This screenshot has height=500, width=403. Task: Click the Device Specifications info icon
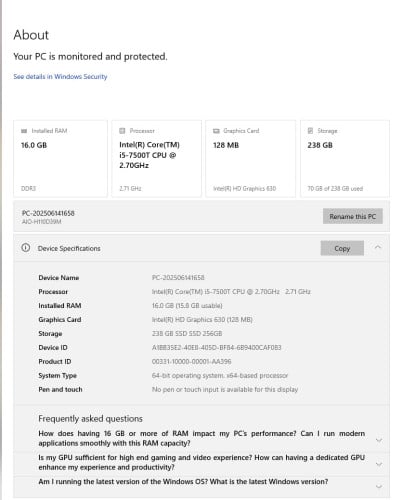26,248
